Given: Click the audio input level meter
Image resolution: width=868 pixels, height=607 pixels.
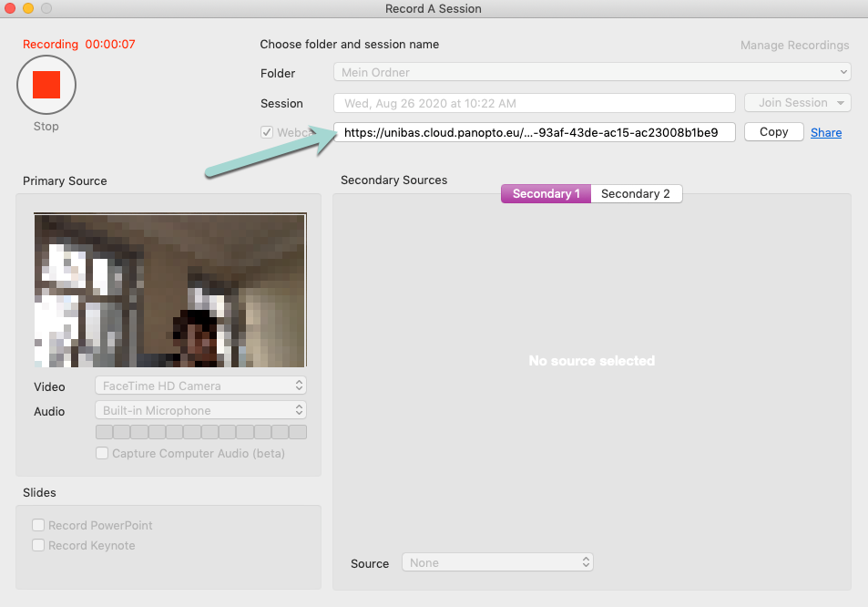Looking at the screenshot, I should [200, 432].
